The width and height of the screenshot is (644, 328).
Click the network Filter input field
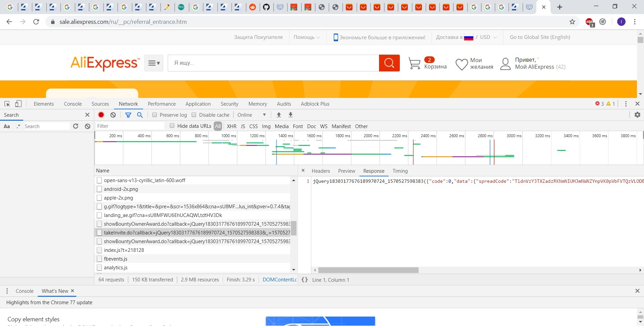(x=129, y=126)
